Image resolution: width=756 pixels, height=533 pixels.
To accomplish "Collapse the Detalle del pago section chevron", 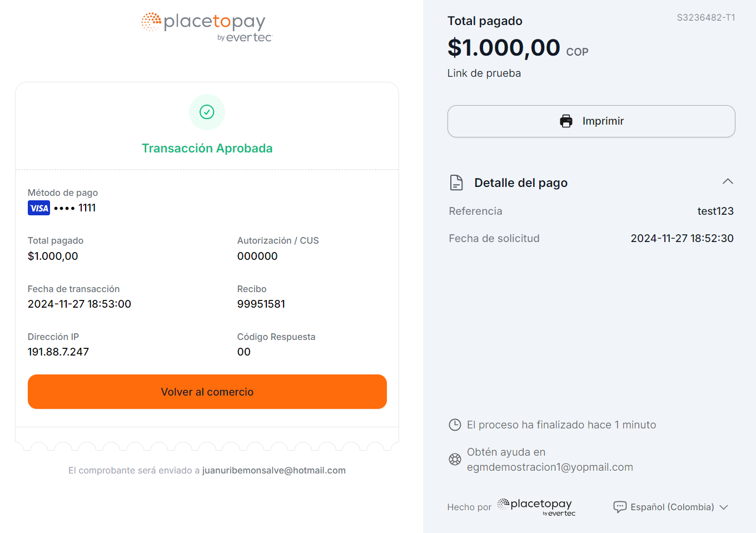I will point(728,181).
